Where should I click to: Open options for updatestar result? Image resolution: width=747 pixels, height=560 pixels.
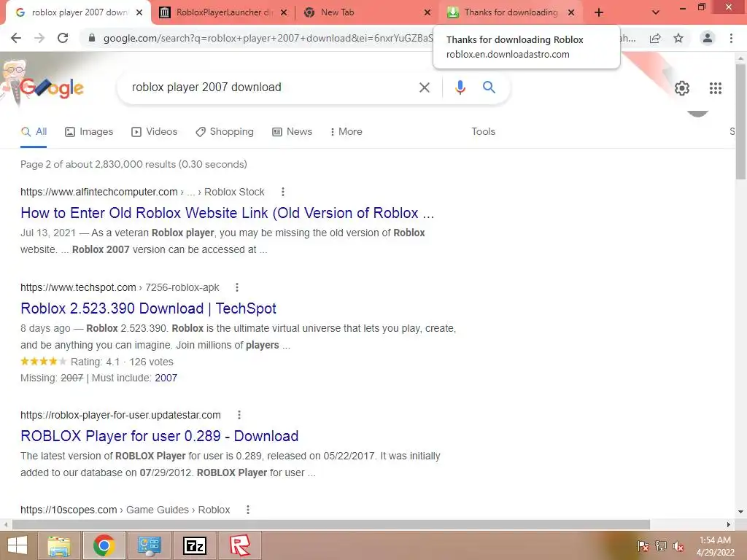point(239,415)
